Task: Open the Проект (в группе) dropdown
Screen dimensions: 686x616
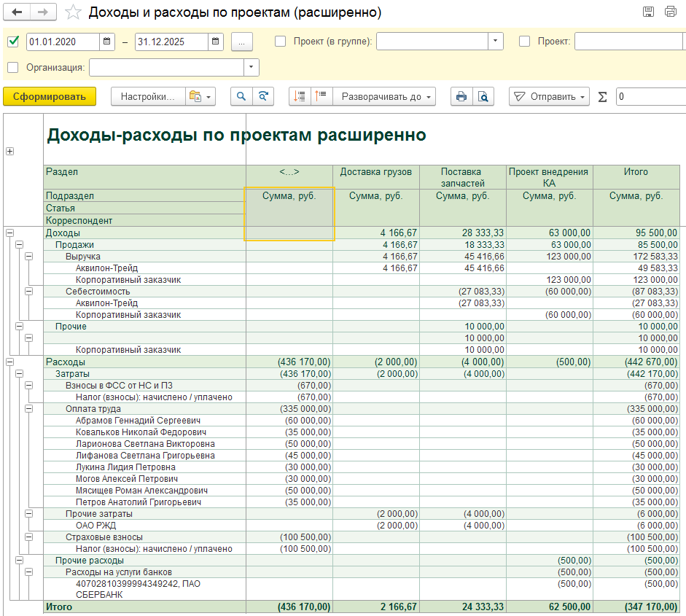Action: coord(495,41)
